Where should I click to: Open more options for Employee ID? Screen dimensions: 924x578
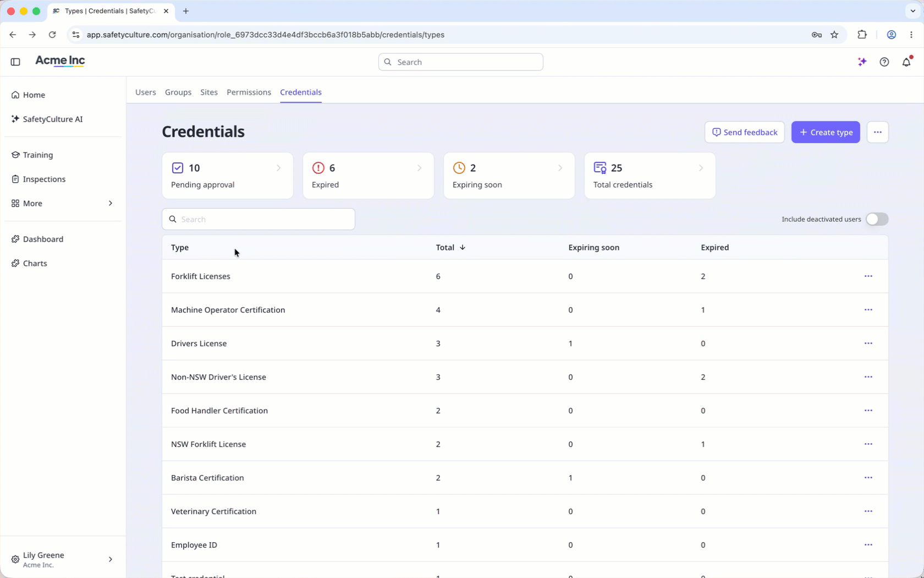[868, 545]
